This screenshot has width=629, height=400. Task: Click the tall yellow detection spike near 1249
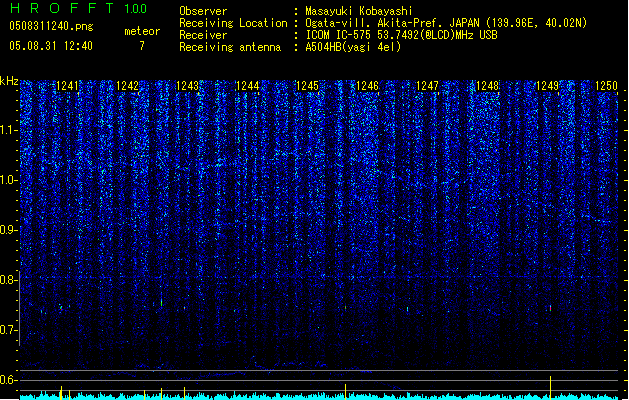550,388
